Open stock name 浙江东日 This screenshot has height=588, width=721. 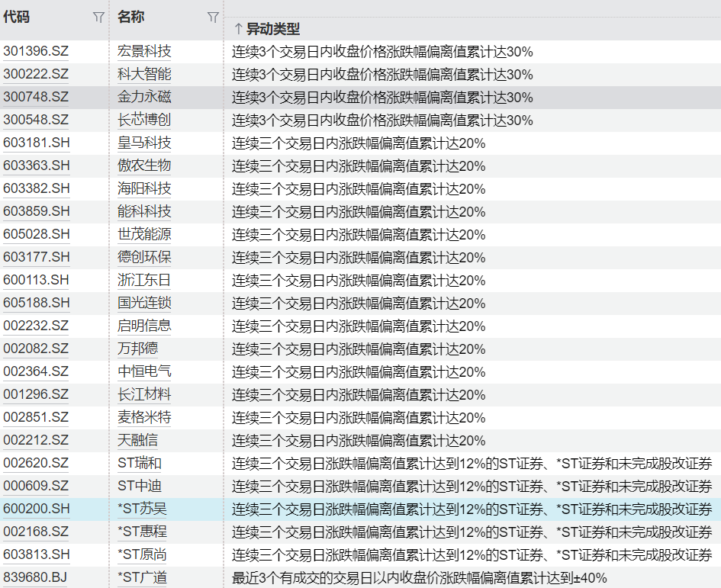(144, 280)
